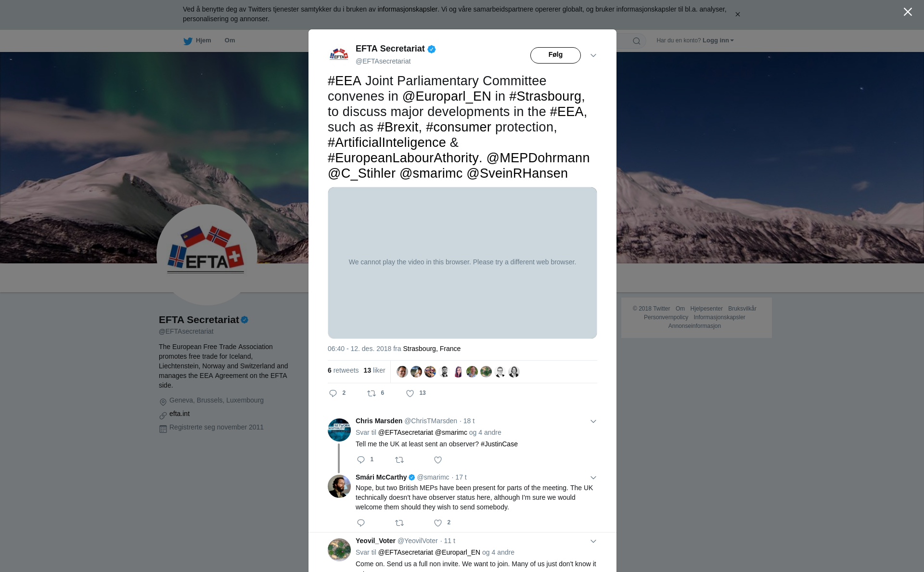924x572 pixels.
Task: Click the reply bubble under Chris Marsden's tweet
Action: pos(361,460)
